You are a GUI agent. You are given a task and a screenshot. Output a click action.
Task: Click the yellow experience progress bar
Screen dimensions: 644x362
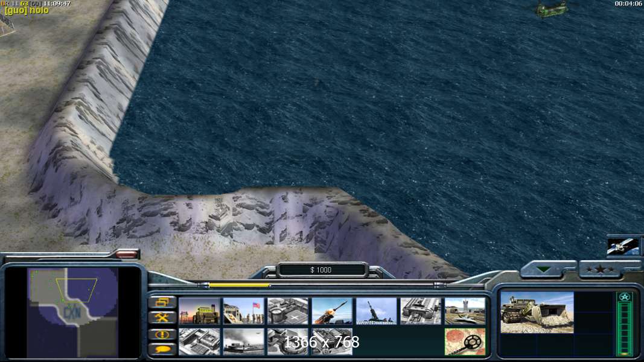[x=239, y=285]
